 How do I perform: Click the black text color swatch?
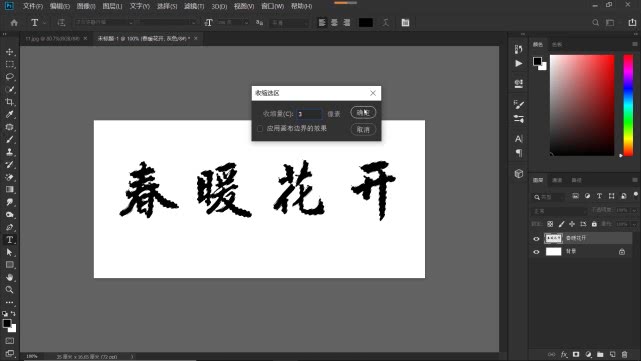(x=365, y=22)
